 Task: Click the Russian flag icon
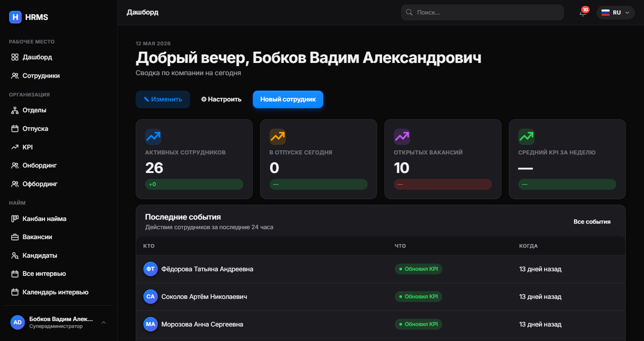click(x=605, y=13)
